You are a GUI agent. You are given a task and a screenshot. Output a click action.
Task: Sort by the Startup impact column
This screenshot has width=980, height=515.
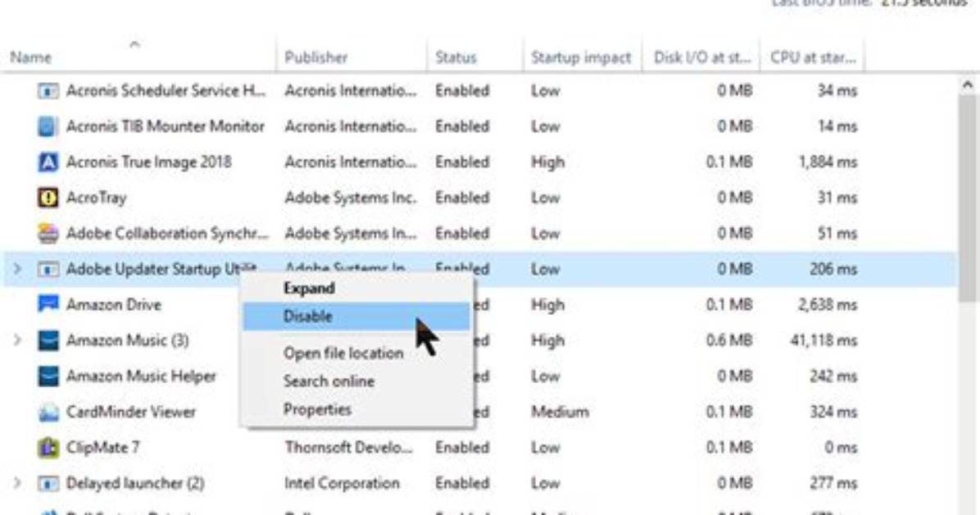581,57
